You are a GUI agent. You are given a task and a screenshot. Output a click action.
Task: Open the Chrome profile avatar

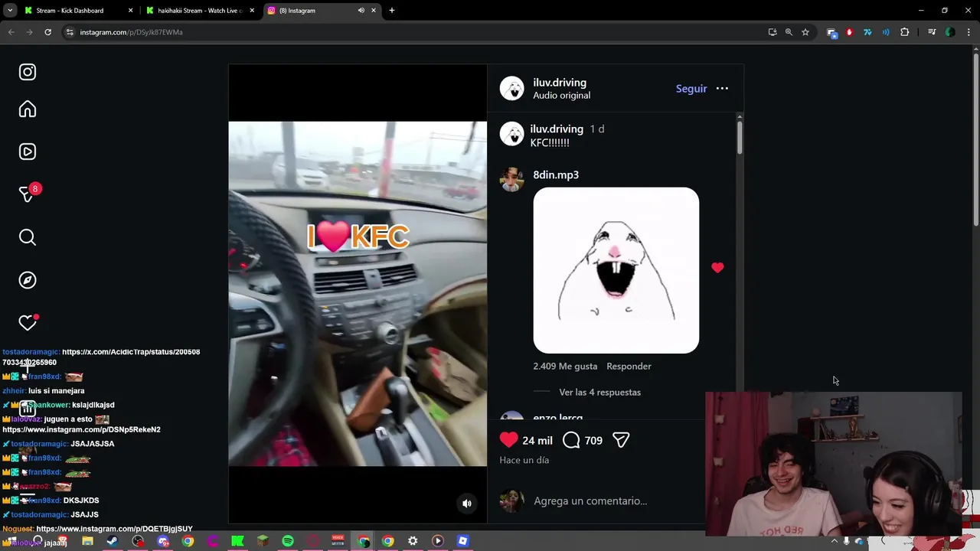click(x=950, y=32)
